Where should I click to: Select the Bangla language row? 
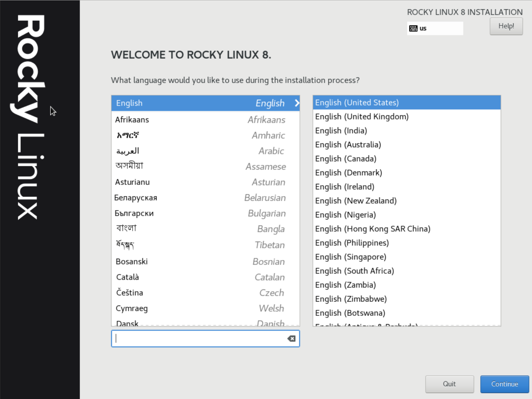(x=205, y=229)
